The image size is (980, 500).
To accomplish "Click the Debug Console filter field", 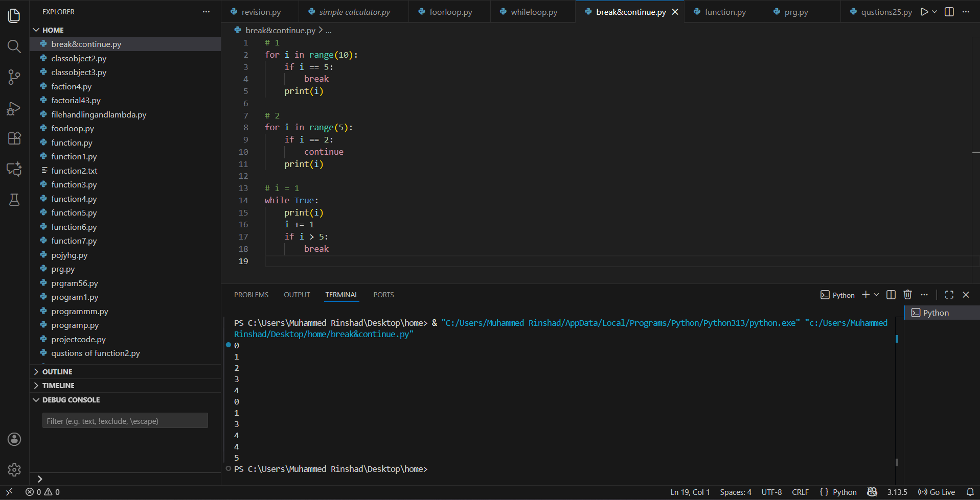I will tap(125, 421).
